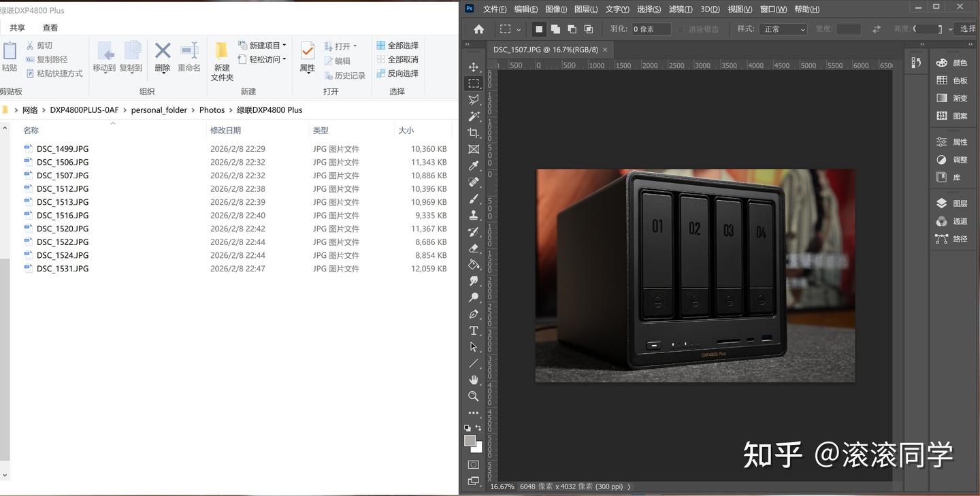Open the marquee tool preset picker arrow
The height and width of the screenshot is (496, 980).
click(519, 30)
